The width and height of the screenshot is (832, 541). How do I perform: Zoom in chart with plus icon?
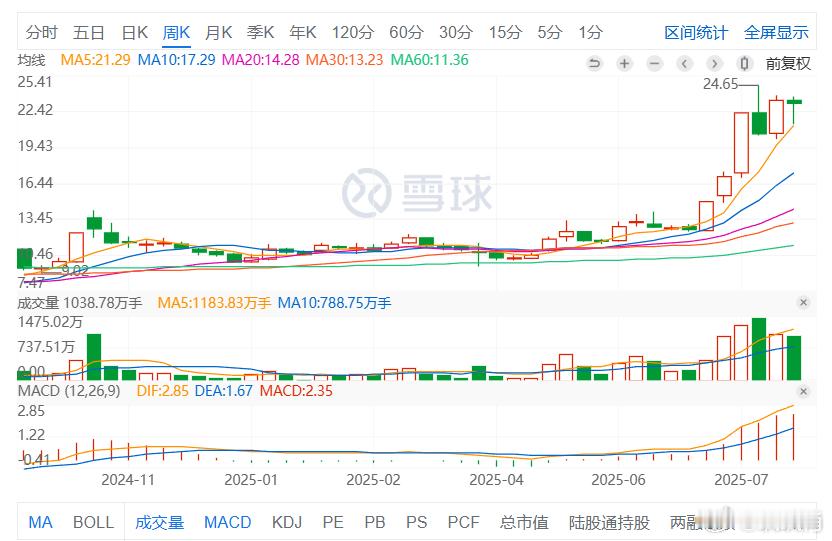(625, 64)
